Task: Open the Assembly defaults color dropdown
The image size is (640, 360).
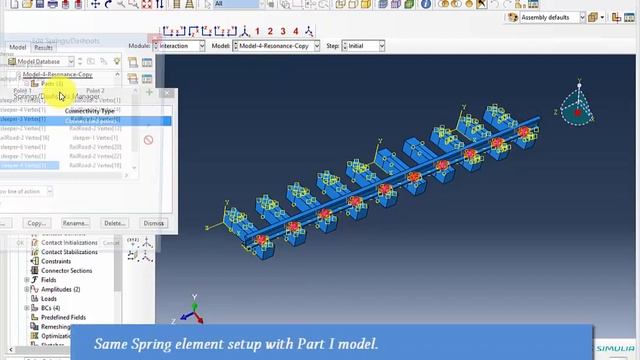Action: [x=553, y=17]
